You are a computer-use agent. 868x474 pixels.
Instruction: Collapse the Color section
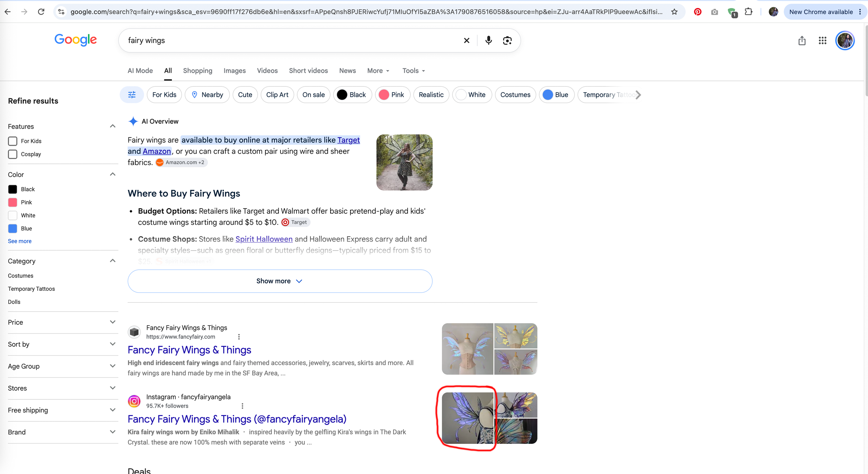tap(112, 175)
